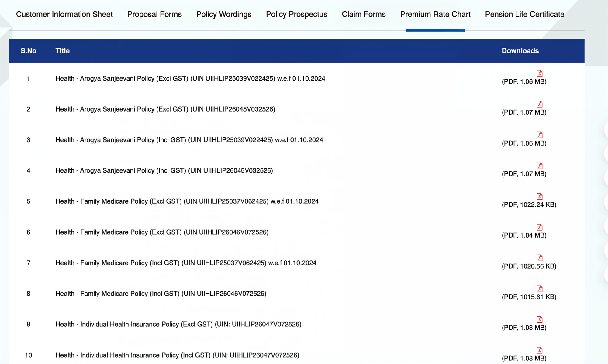Image resolution: width=608 pixels, height=364 pixels.
Task: Click the PDF icon for Individual Health Insurance Excl GST
Action: coord(540,319)
